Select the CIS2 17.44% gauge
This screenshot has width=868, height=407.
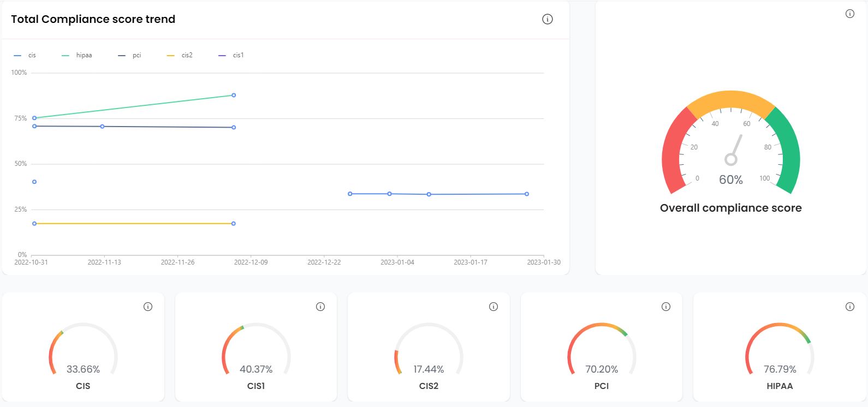point(429,350)
